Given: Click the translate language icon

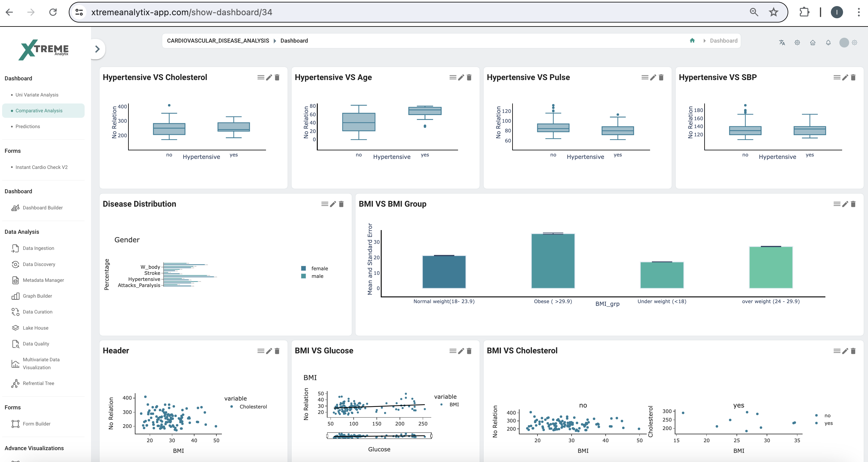Looking at the screenshot, I should point(782,43).
